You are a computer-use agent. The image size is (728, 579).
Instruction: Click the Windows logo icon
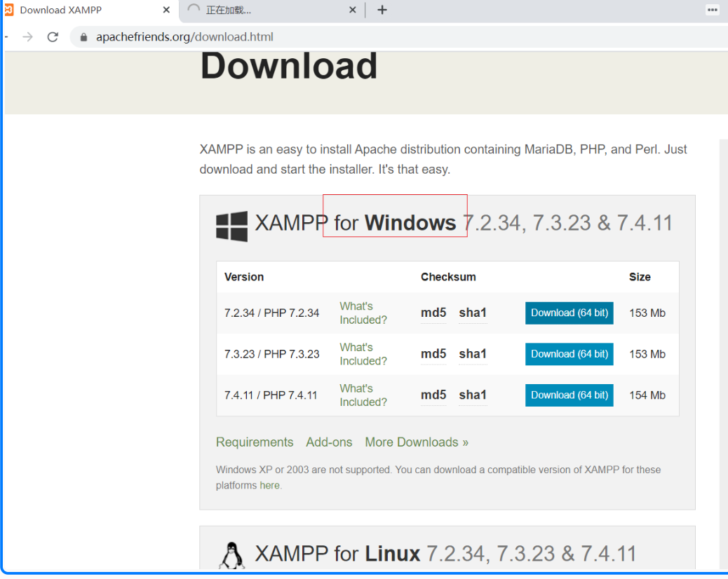click(231, 226)
